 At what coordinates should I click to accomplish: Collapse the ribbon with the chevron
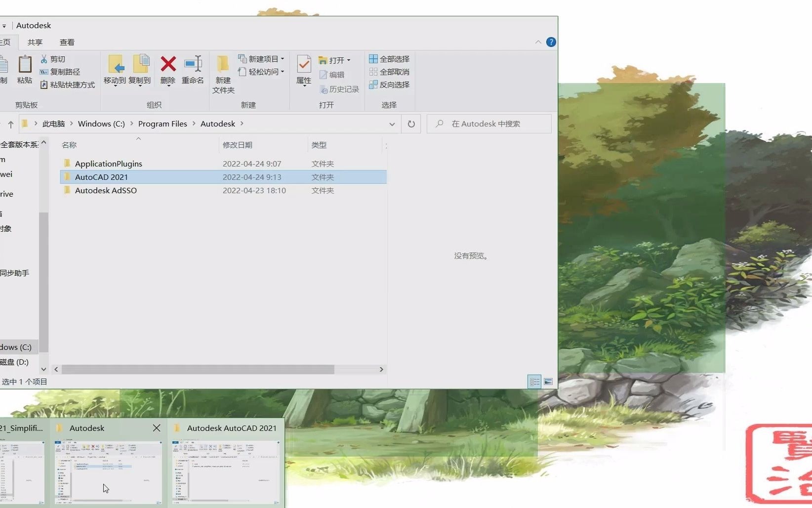pos(538,42)
